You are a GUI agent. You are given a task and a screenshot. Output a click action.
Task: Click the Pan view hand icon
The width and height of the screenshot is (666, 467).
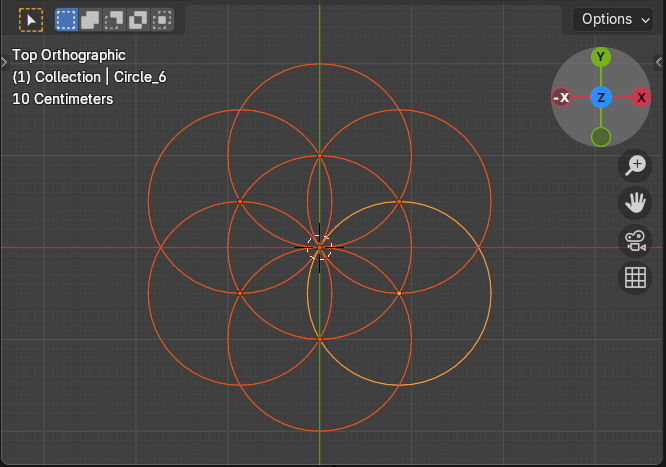(x=635, y=203)
